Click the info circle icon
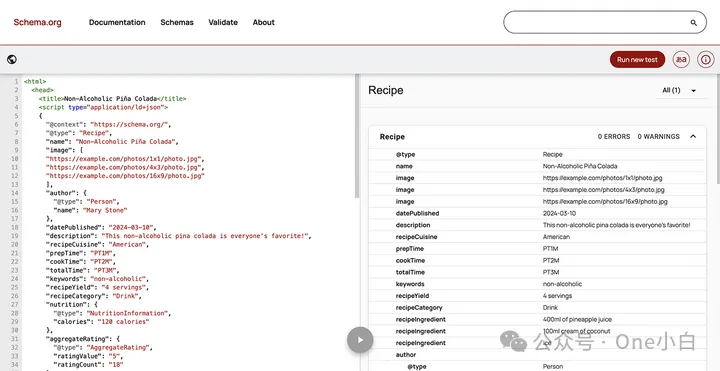Image resolution: width=720 pixels, height=371 pixels. (x=706, y=60)
